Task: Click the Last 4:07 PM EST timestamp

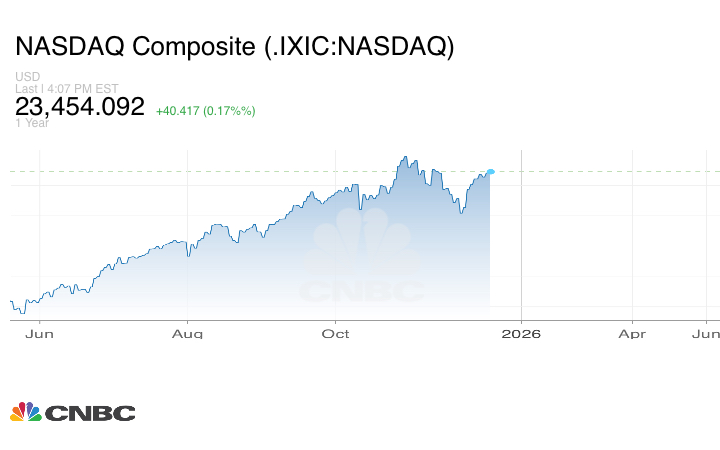Action: coord(68,88)
